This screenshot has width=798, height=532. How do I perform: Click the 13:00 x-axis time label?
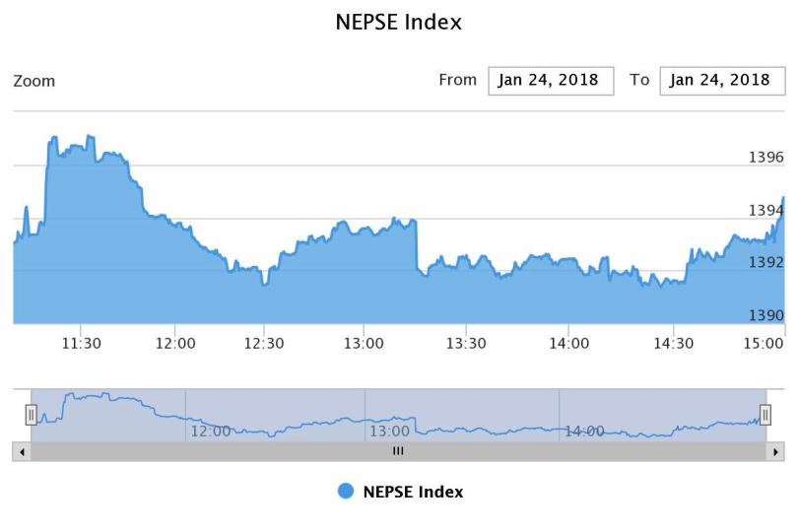(x=364, y=343)
